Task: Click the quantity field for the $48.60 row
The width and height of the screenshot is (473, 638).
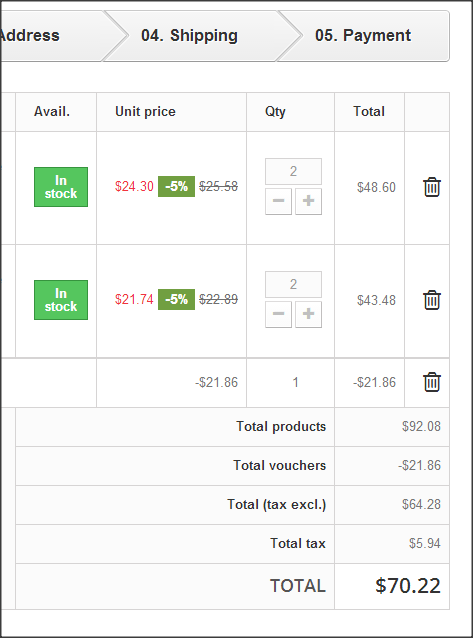Action: pyautogui.click(x=293, y=171)
